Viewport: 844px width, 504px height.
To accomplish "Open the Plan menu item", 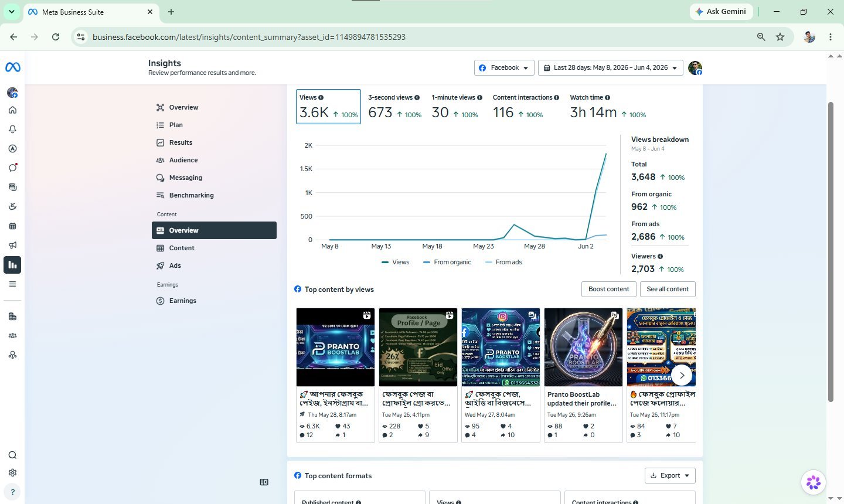I will tap(214, 125).
